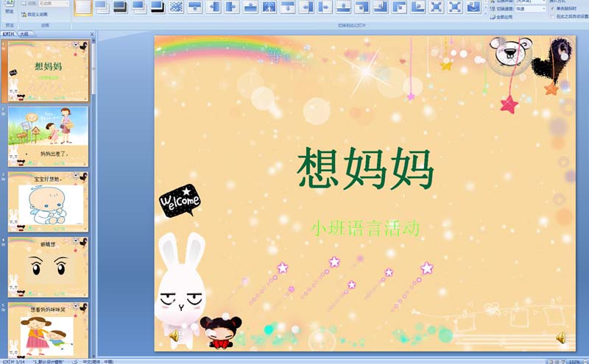Click the sound icon at slide bottom-left

click(174, 335)
